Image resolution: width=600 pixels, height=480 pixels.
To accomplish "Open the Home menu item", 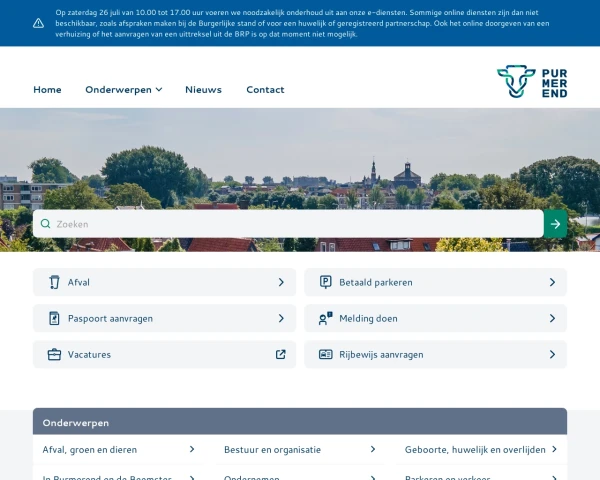I will click(47, 90).
